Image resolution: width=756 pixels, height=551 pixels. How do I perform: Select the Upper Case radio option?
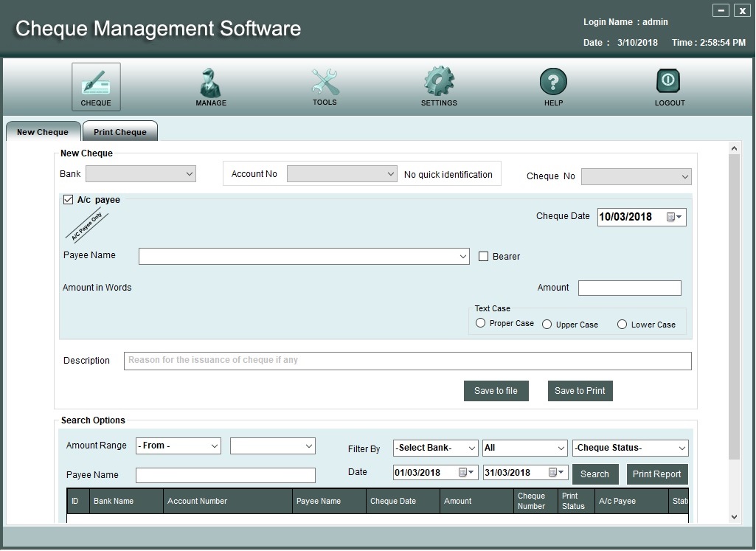pos(547,325)
